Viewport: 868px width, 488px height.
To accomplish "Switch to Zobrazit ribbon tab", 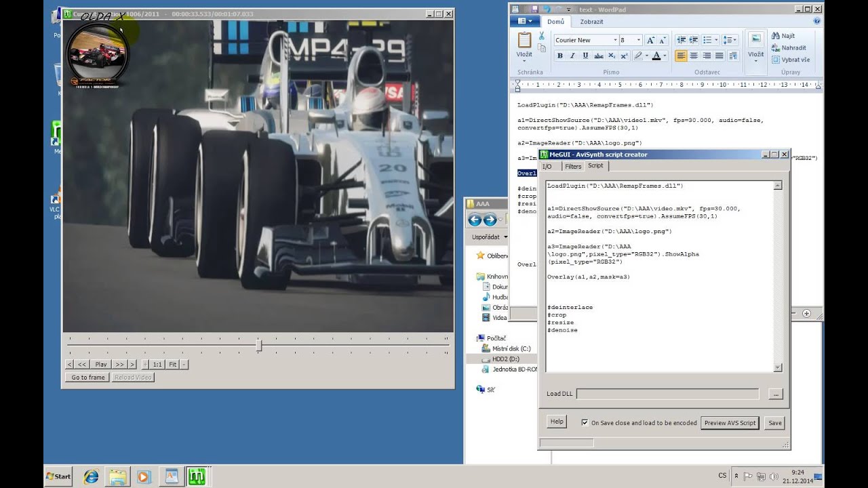I will tap(591, 22).
